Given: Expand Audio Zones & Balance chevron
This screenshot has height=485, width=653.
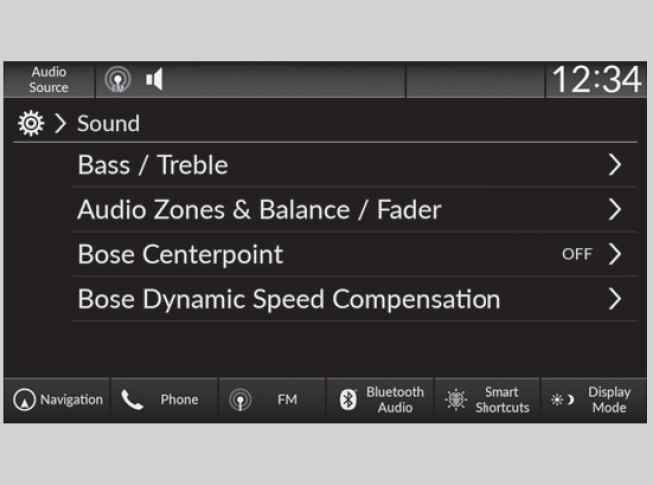Looking at the screenshot, I should coord(615,210).
